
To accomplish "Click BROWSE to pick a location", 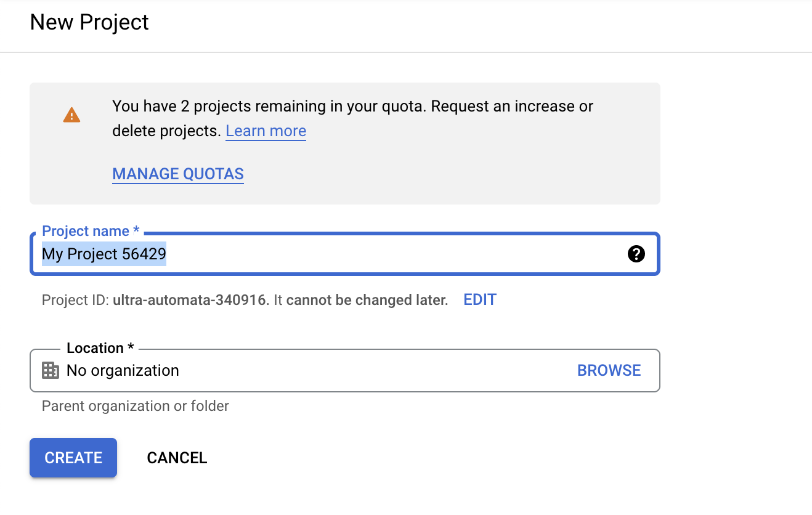I will tap(609, 370).
